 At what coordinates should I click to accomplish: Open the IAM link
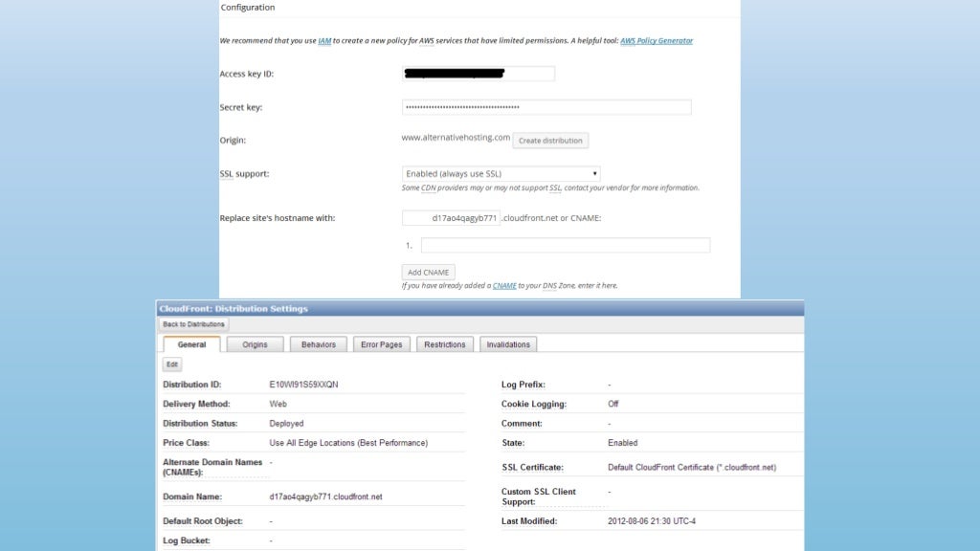click(x=324, y=40)
